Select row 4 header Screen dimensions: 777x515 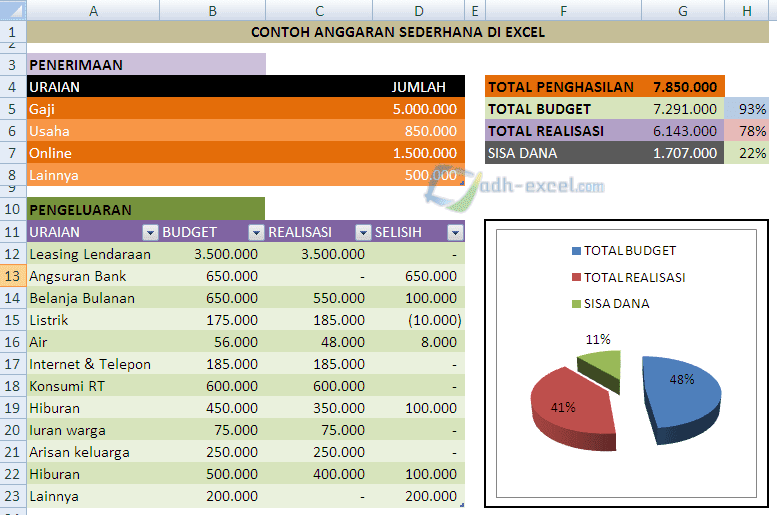13,87
